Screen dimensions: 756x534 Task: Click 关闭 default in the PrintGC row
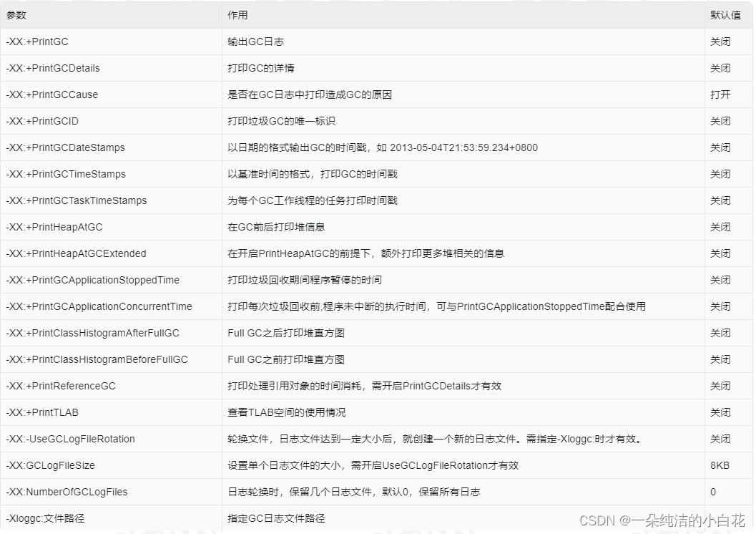tap(720, 42)
